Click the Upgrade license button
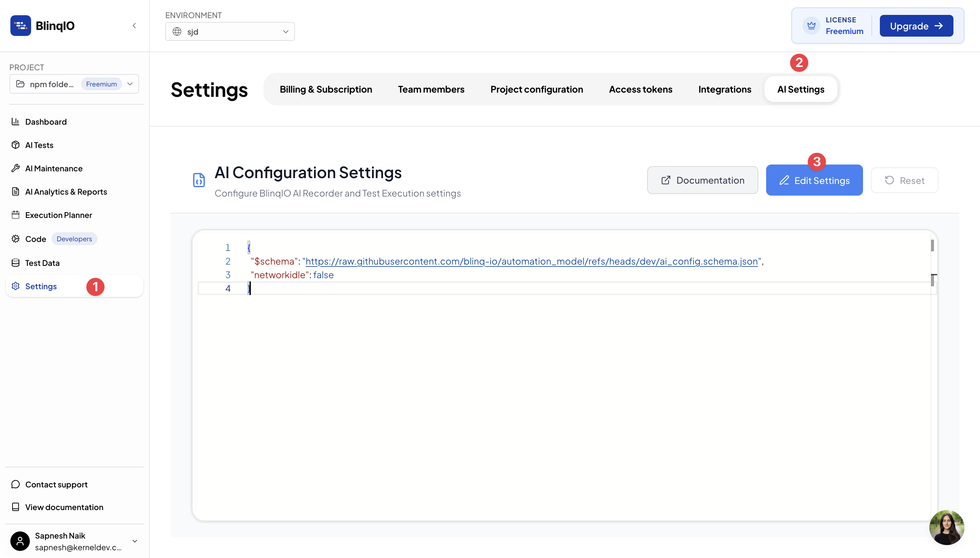 point(916,26)
